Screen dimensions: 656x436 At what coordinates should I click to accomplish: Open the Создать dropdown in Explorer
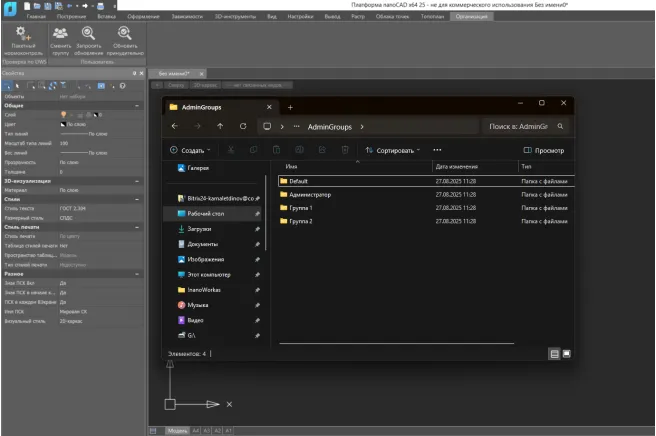pos(190,150)
